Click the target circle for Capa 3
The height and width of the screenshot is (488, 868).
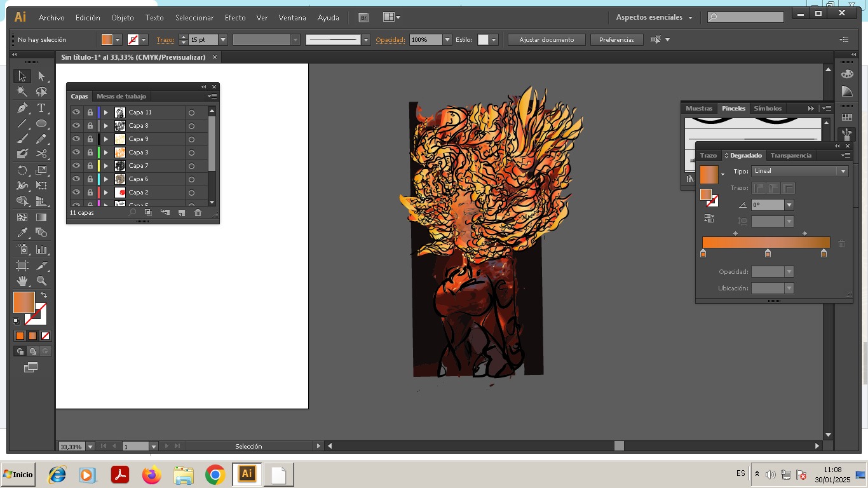coord(191,152)
